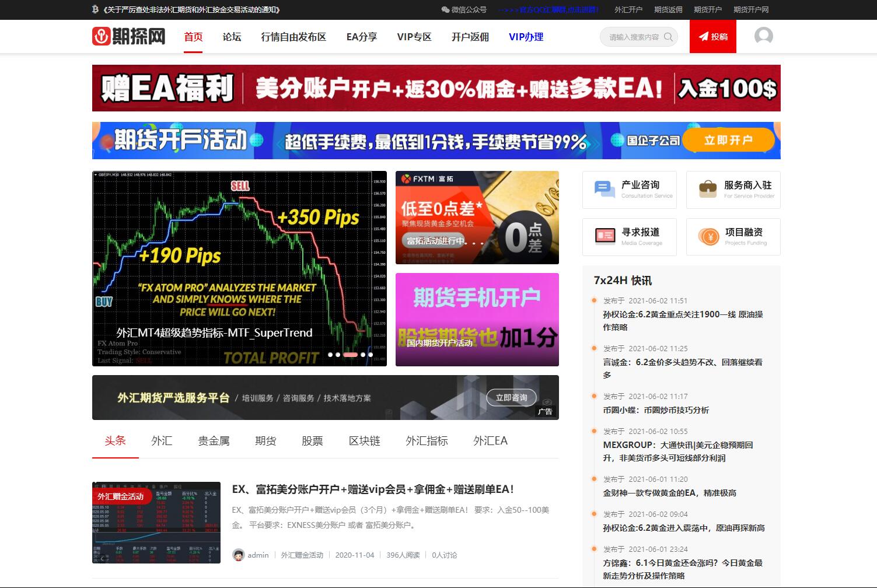This screenshot has width=877, height=588.
Task: Open the 官方QQ汇期群 link
Action: [548, 9]
